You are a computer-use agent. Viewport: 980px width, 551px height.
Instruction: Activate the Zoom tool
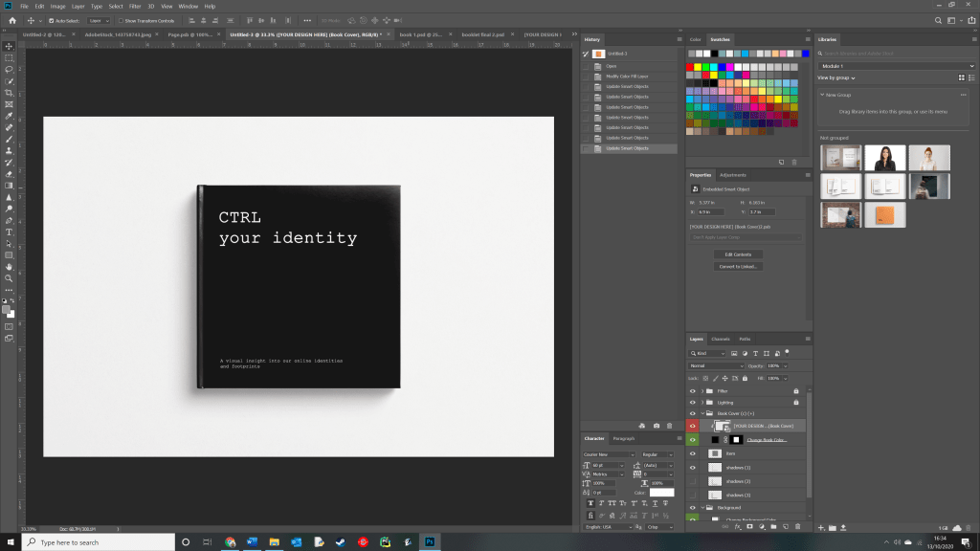(9, 278)
